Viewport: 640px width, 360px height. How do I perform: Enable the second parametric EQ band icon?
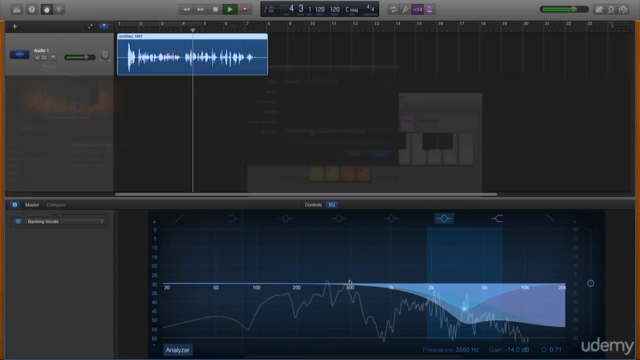coord(338,219)
